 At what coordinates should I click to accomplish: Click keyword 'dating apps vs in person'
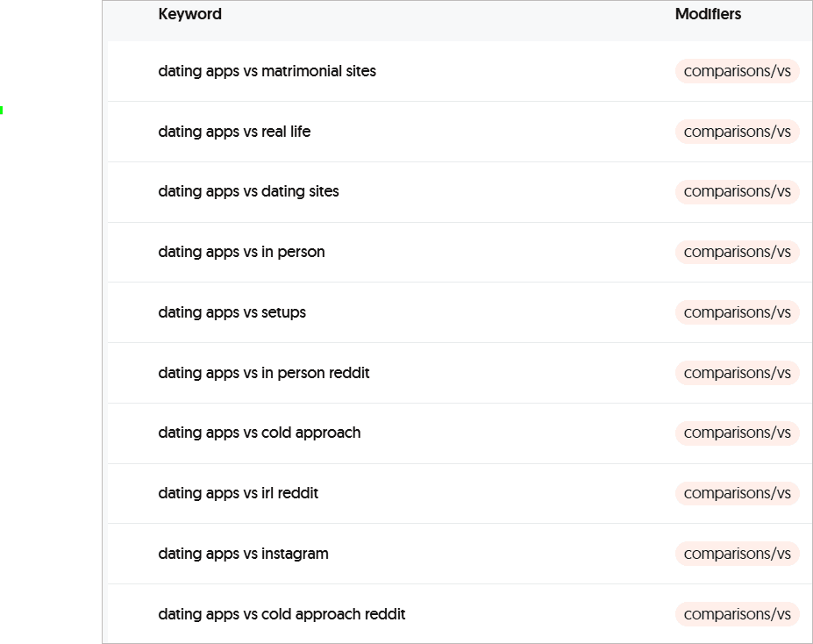(241, 252)
